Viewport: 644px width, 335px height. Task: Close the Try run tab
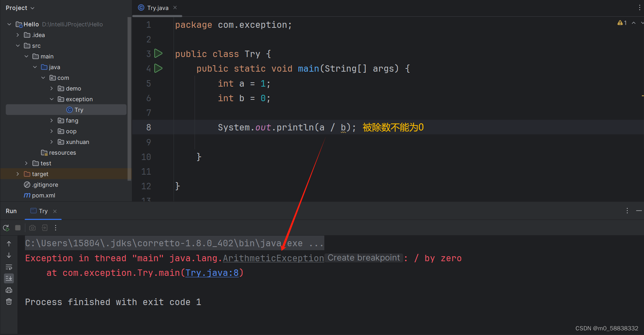click(55, 211)
